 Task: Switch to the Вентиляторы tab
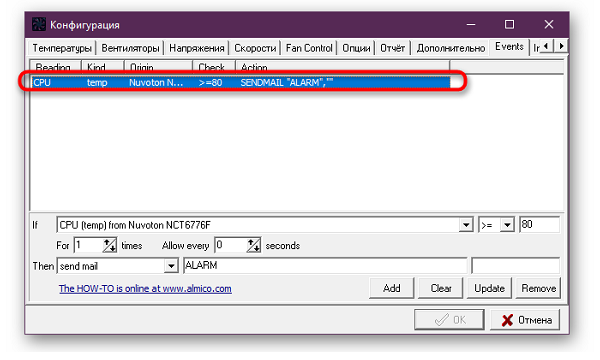point(130,48)
